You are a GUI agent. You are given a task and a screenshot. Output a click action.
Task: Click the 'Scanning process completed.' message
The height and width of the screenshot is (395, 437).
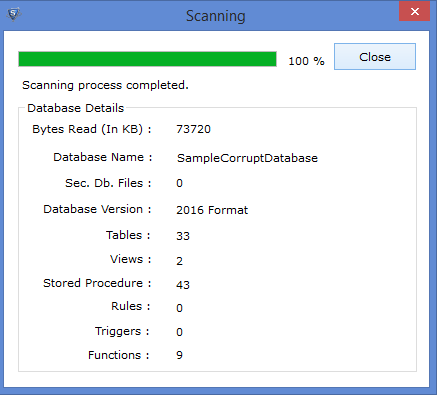pyautogui.click(x=105, y=85)
